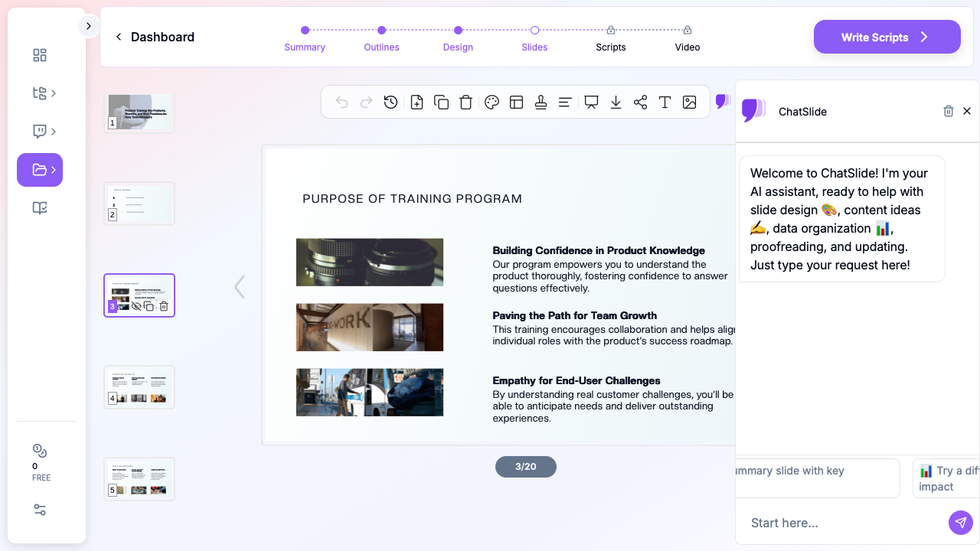Image resolution: width=980 pixels, height=551 pixels.
Task: Collapse the left sidebar with the arrow toggle
Action: click(88, 25)
